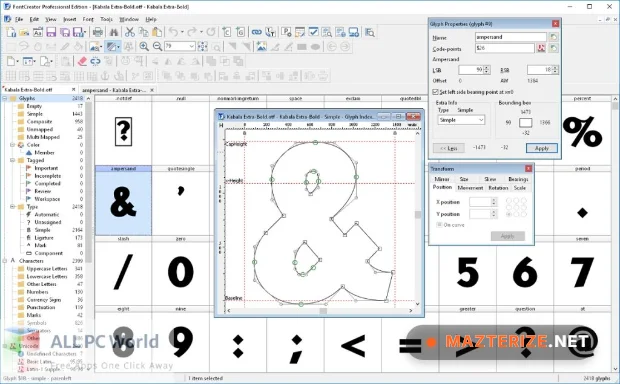
Task: Switch to the ampersand glyph tab
Action: click(x=114, y=90)
